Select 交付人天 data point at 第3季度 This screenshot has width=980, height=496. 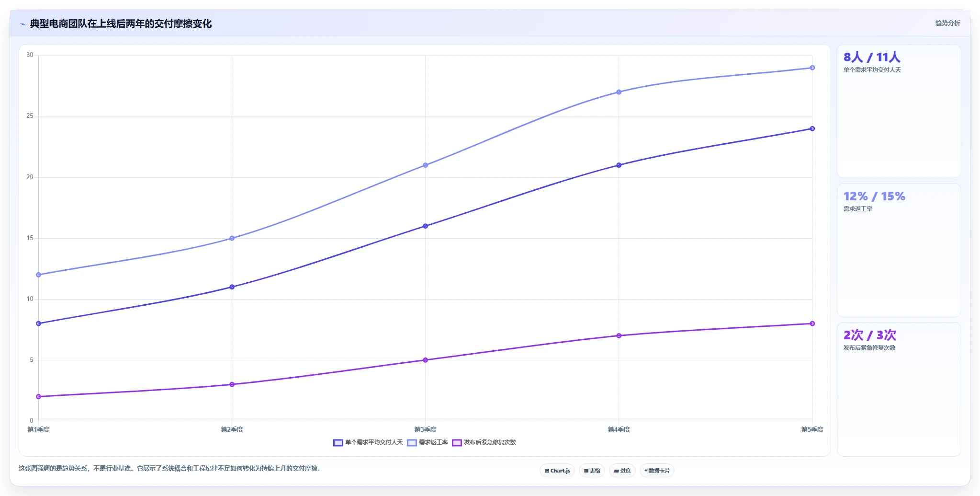(x=425, y=226)
